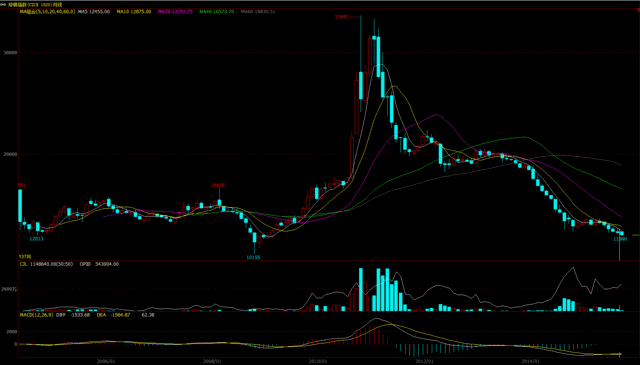Open the MA combination indicator settings label
Image resolution: width=640 pixels, height=365 pixels.
click(x=47, y=11)
